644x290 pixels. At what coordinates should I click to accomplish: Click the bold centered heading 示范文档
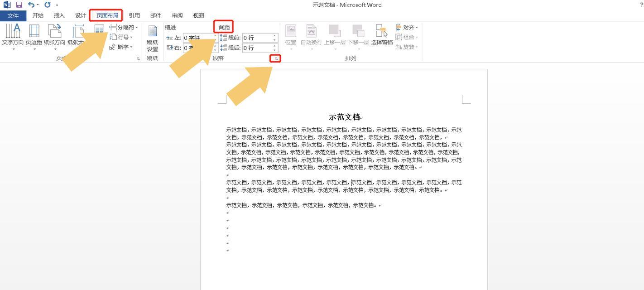pyautogui.click(x=344, y=117)
